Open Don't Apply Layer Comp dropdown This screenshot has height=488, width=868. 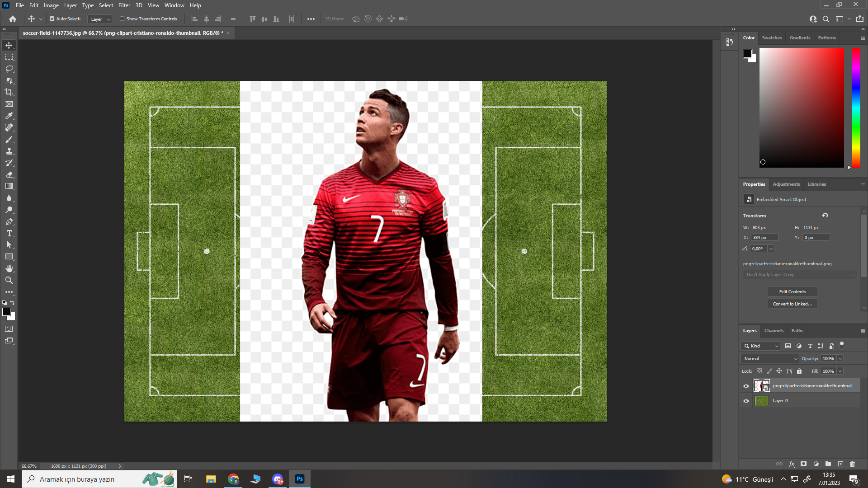tap(799, 275)
